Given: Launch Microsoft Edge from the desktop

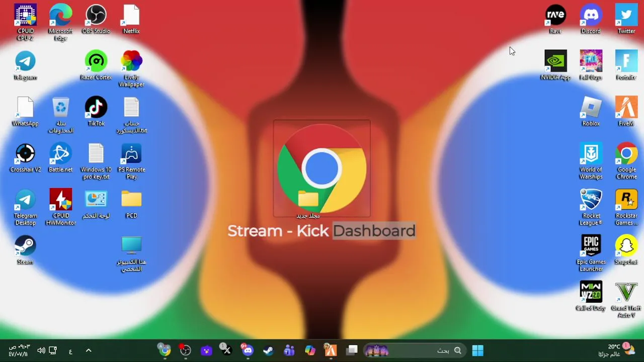Looking at the screenshot, I should pyautogui.click(x=60, y=22).
